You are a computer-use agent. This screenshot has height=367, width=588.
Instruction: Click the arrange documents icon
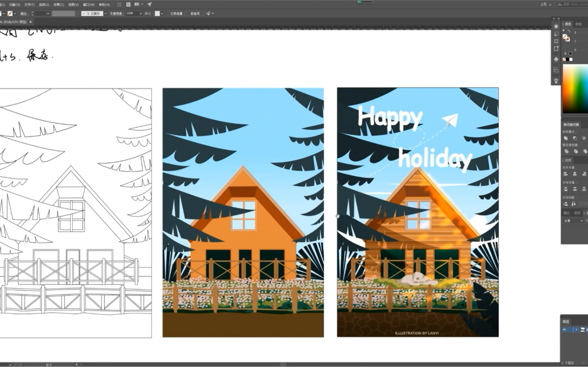coord(137,4)
